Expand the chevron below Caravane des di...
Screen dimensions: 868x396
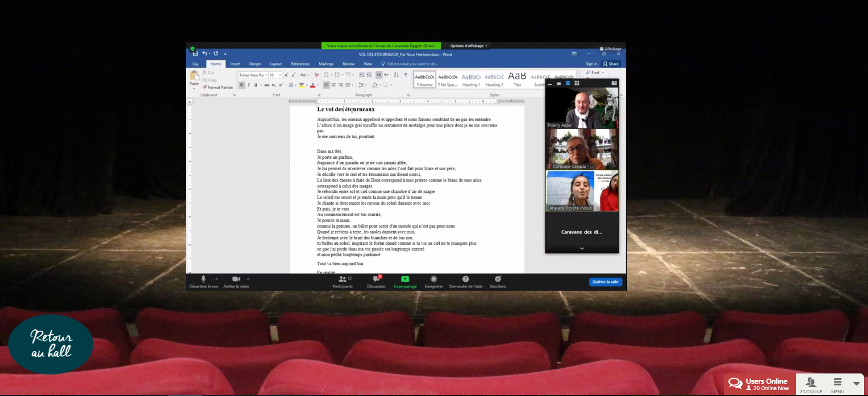point(582,248)
